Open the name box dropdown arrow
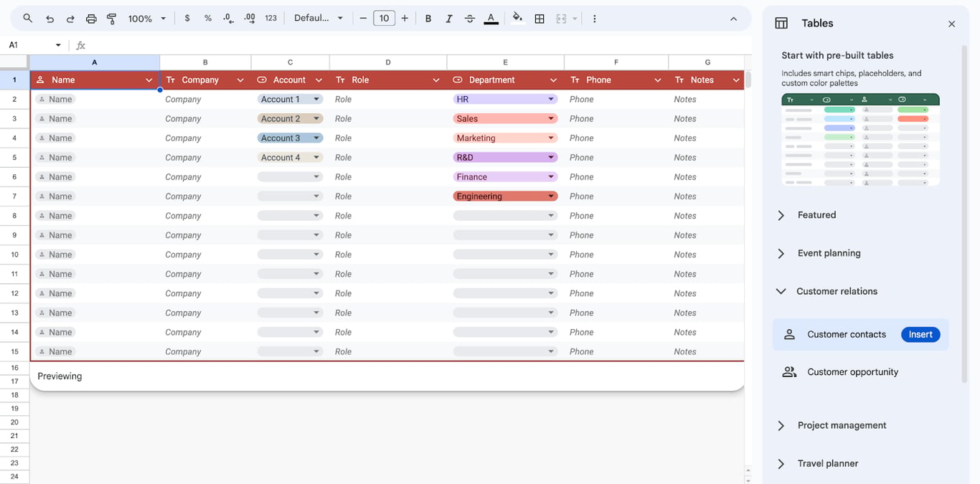The height and width of the screenshot is (484, 980). pos(58,45)
